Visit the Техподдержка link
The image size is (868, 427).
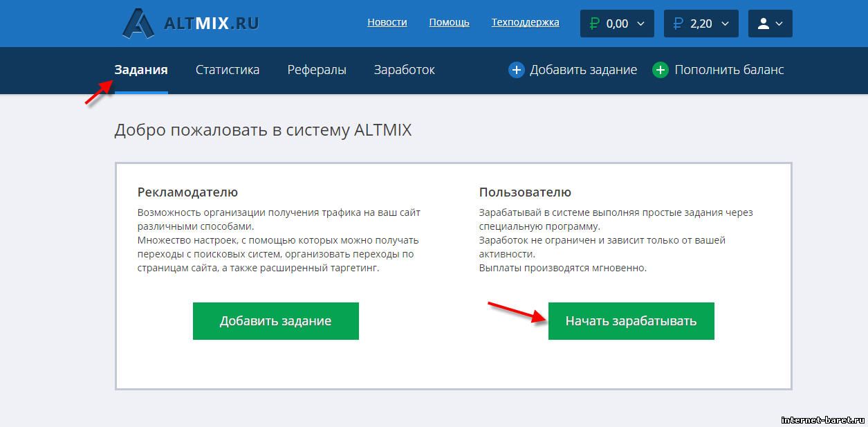pos(526,22)
